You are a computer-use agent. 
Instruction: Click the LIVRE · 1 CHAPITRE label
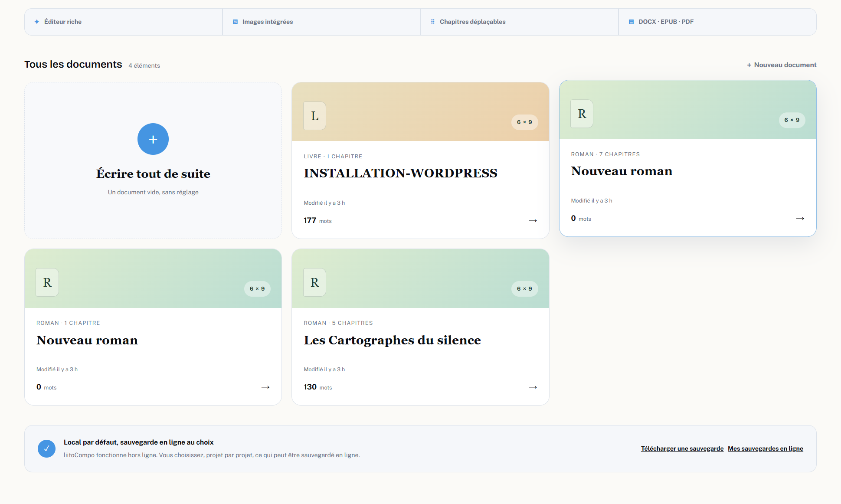coord(333,157)
